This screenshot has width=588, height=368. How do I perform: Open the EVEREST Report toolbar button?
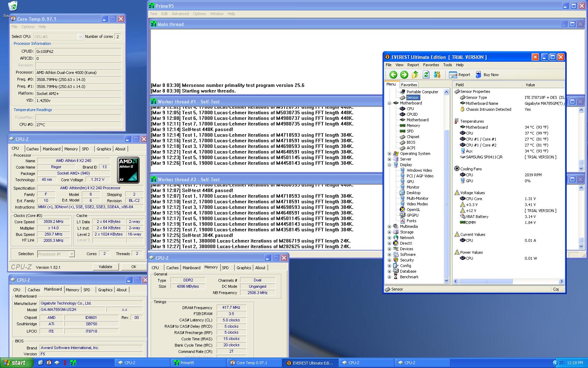click(460, 75)
